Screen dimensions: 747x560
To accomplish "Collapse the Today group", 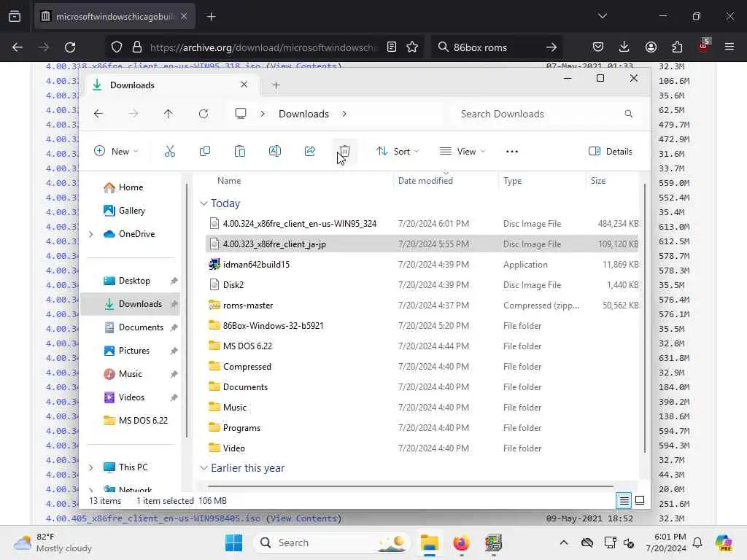I will (204, 203).
